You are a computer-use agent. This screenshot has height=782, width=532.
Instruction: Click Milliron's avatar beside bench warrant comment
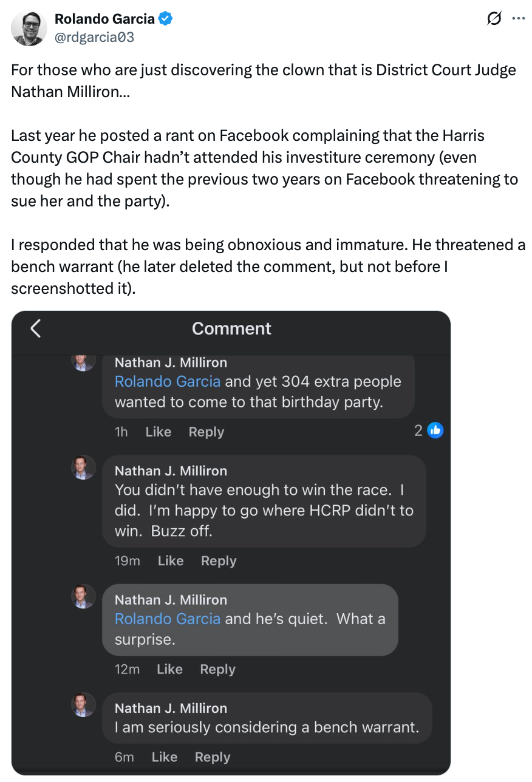point(83,705)
